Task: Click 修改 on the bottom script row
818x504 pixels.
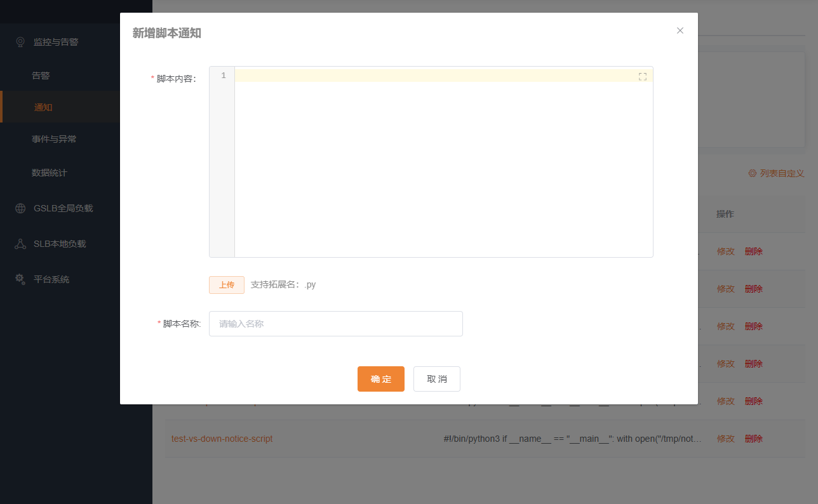Action: [725, 438]
